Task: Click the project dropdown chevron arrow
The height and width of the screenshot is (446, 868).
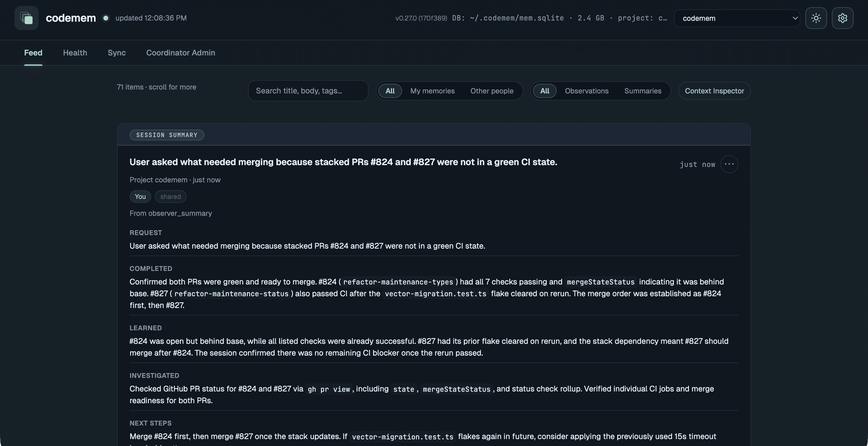Action: [x=795, y=18]
